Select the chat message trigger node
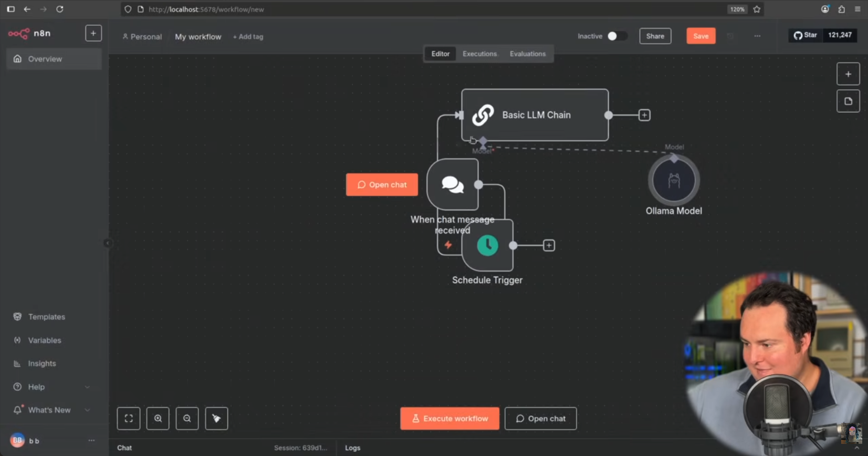This screenshot has width=868, height=456. point(452,184)
